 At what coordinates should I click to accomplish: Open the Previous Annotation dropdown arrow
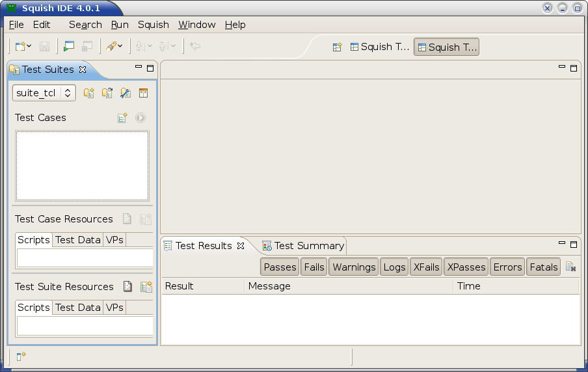[173, 46]
